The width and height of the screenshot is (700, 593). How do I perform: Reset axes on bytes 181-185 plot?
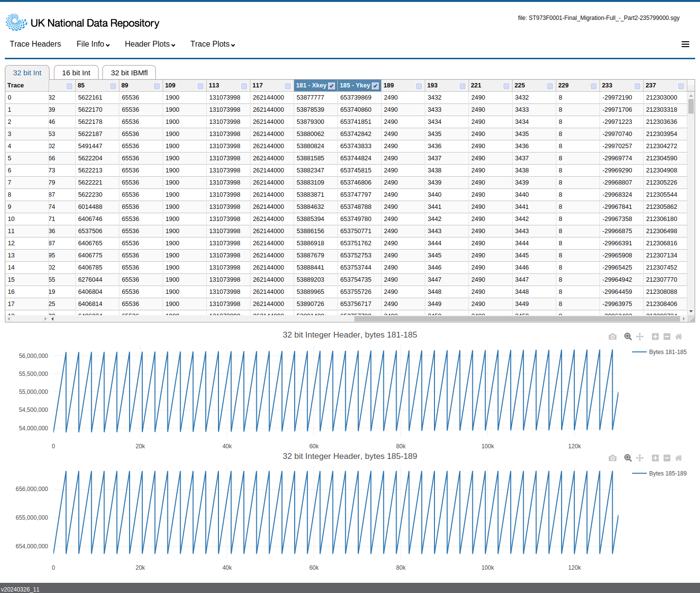point(679,337)
